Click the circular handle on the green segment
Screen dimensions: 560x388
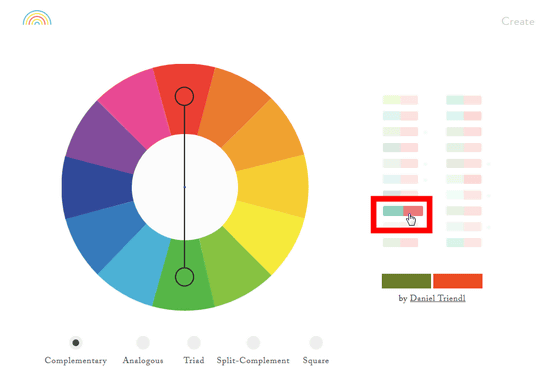pos(184,277)
